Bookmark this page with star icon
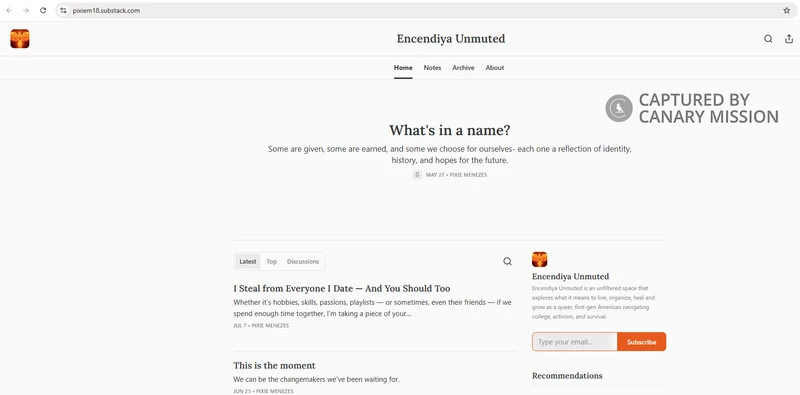Image resolution: width=800 pixels, height=395 pixels. click(x=787, y=10)
